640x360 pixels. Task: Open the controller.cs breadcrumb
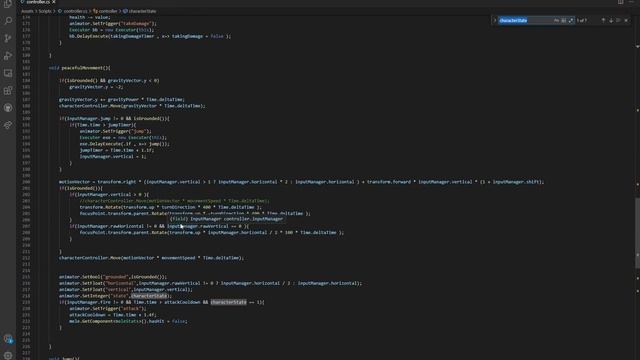point(72,11)
